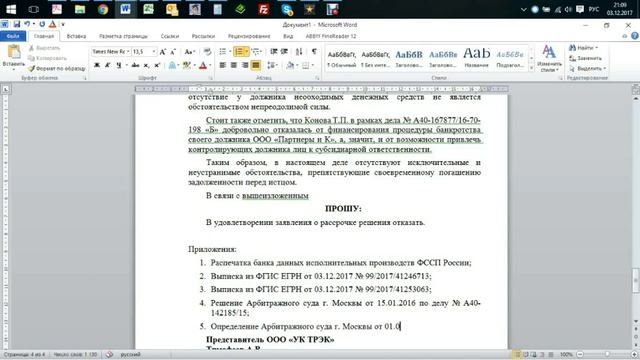The width and height of the screenshot is (640, 360).
Task: Click the vertical scrollbar thumb
Action: point(636,280)
